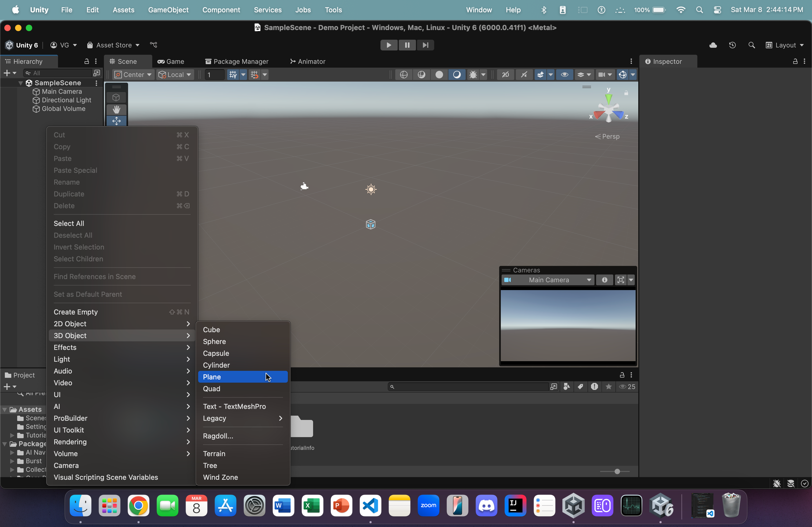Toggle the grid visibility button

[233, 74]
